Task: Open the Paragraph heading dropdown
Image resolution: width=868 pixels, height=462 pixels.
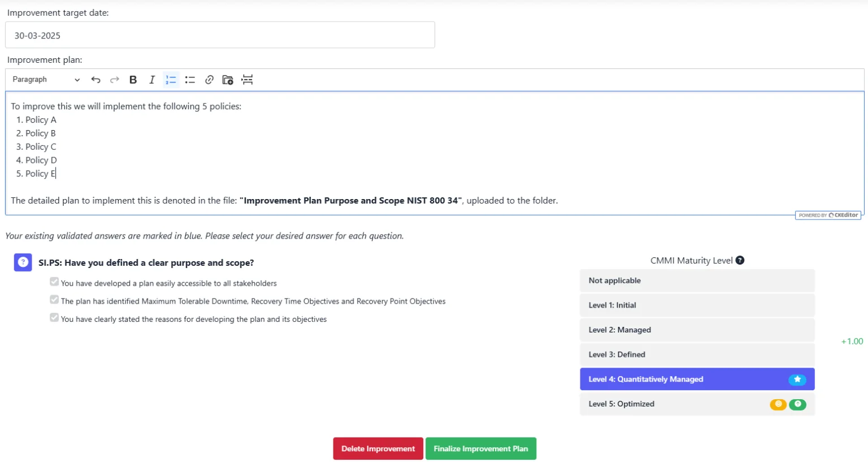Action: tap(46, 80)
